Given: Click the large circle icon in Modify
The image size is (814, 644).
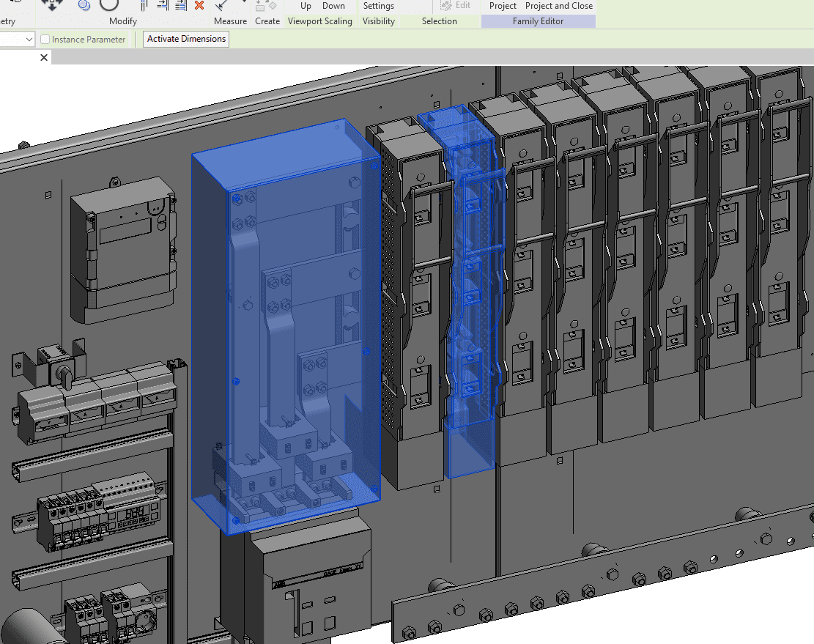Looking at the screenshot, I should coord(109,4).
